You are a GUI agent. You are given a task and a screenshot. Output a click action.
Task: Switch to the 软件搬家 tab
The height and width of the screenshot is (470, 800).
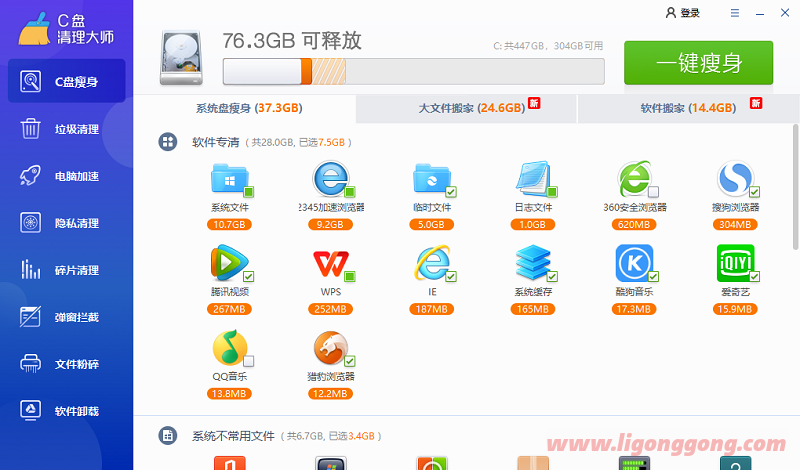[x=688, y=108]
